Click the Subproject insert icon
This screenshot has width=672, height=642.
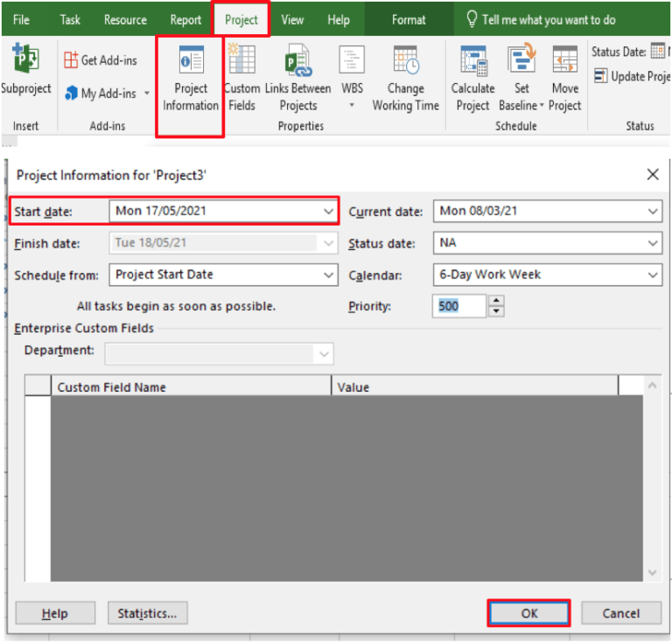[x=24, y=63]
